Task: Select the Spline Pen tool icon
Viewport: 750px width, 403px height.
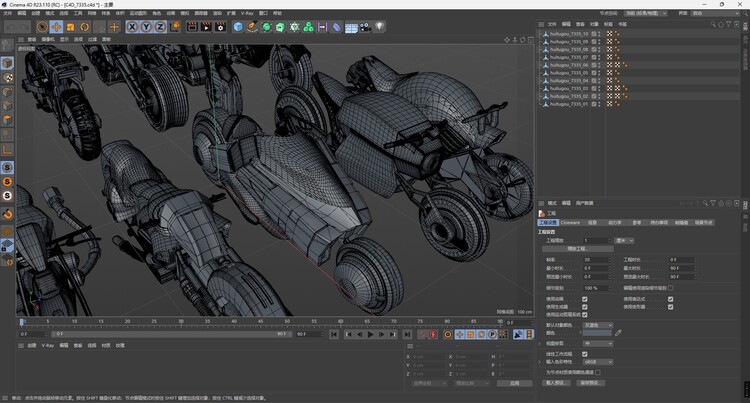Action: pos(252,27)
